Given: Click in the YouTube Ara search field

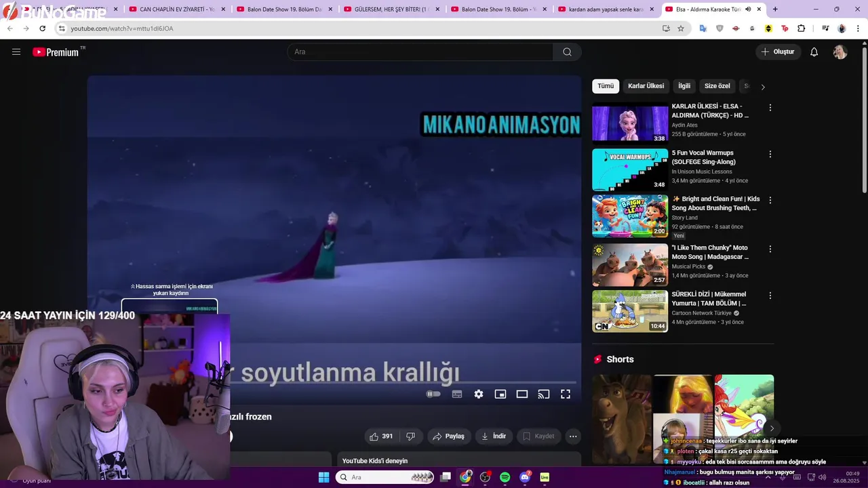Looking at the screenshot, I should (x=420, y=52).
